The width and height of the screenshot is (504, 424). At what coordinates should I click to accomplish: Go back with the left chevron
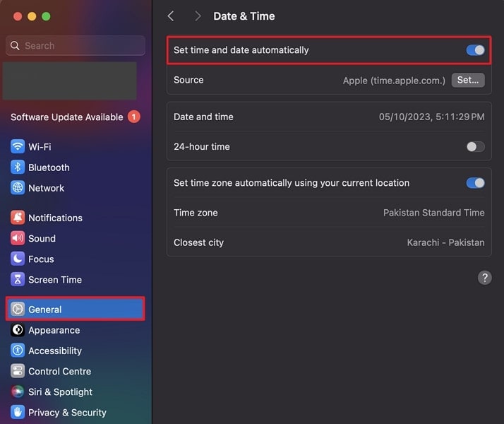171,16
